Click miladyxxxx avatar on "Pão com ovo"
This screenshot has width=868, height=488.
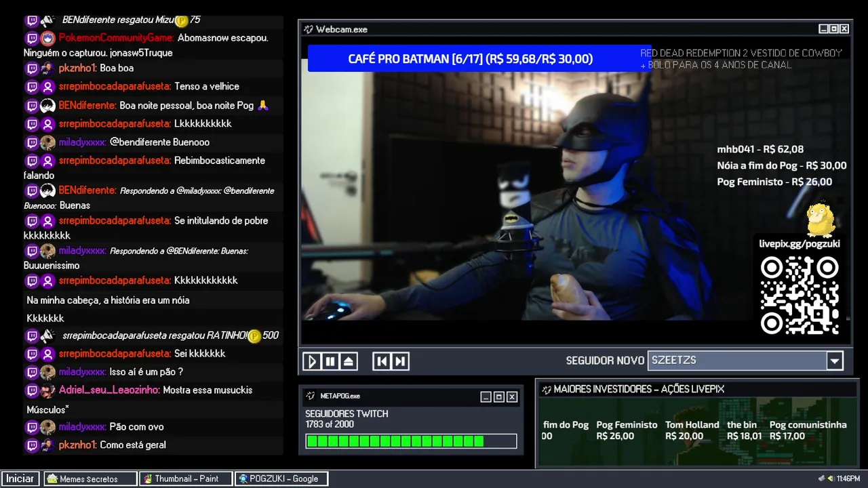pyautogui.click(x=47, y=427)
